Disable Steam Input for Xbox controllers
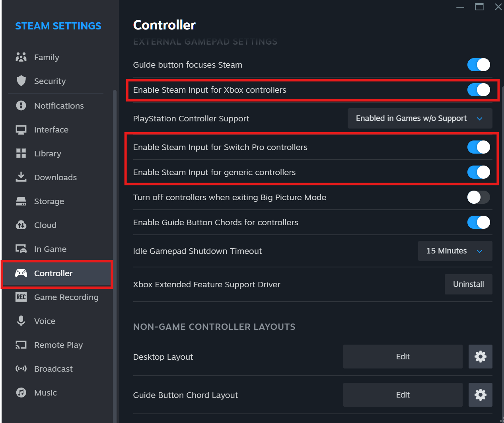This screenshot has width=504, height=423. [x=479, y=90]
